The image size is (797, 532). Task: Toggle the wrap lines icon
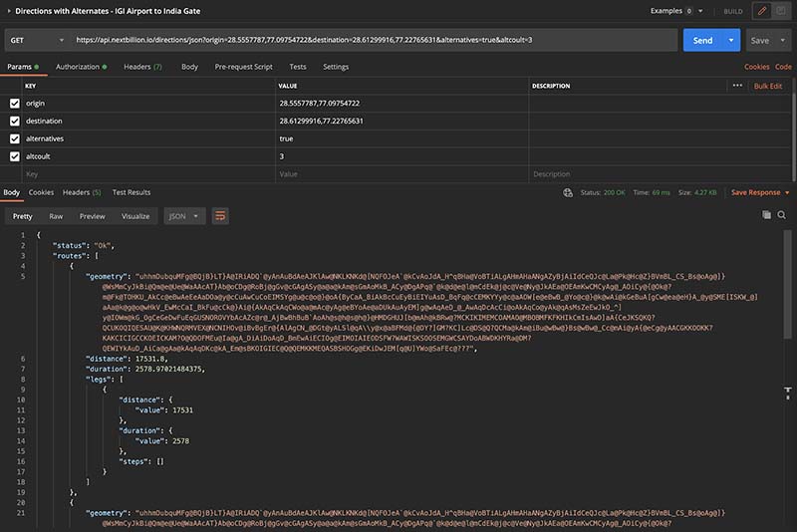click(x=220, y=216)
